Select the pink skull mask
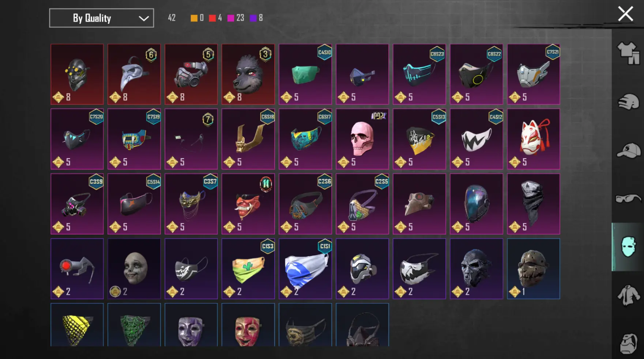The height and width of the screenshot is (359, 644). [362, 139]
